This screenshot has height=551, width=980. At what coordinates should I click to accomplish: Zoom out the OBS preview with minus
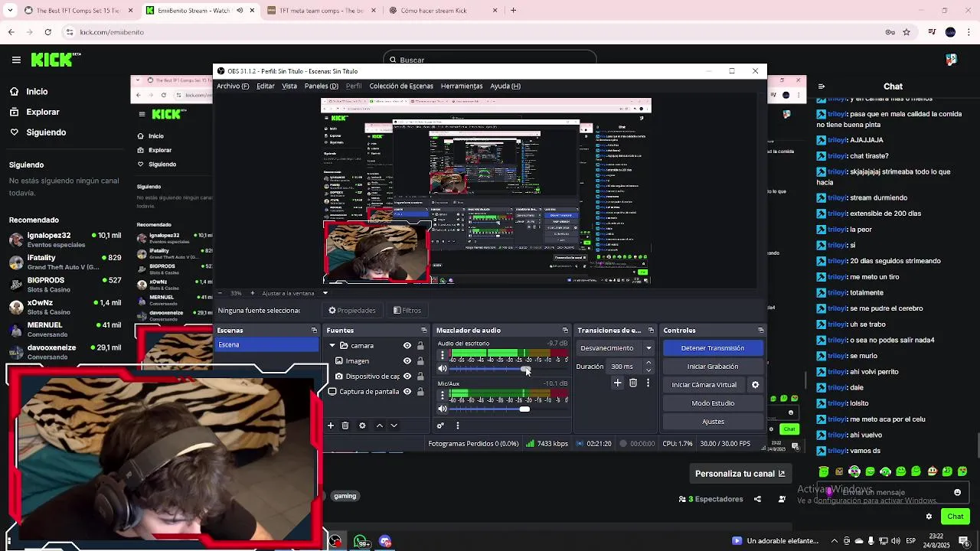[220, 293]
